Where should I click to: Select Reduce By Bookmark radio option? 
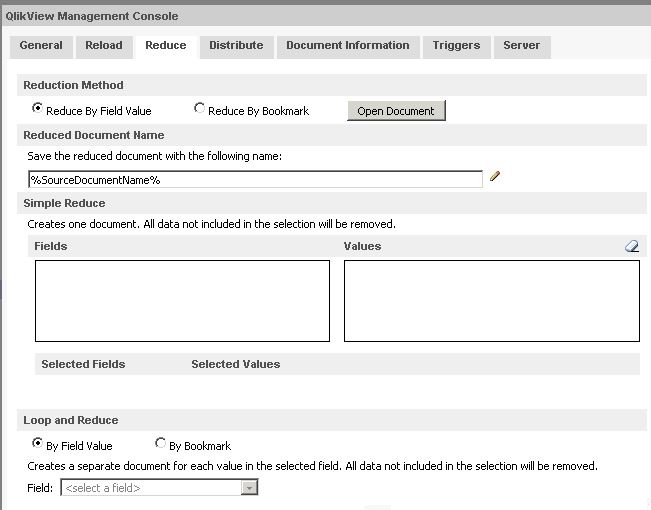coord(200,109)
